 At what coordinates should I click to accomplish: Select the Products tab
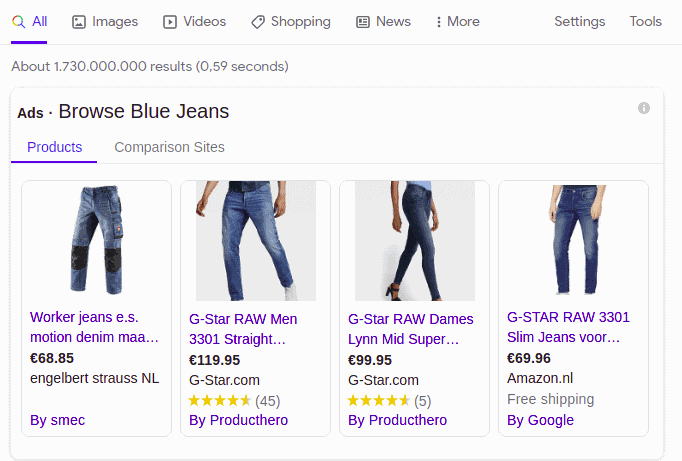pyautogui.click(x=54, y=147)
